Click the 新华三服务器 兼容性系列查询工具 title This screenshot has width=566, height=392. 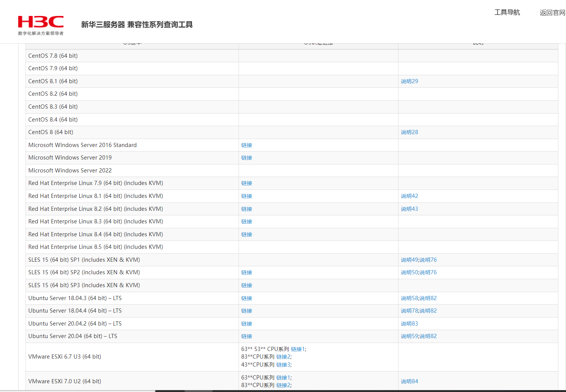tap(137, 25)
